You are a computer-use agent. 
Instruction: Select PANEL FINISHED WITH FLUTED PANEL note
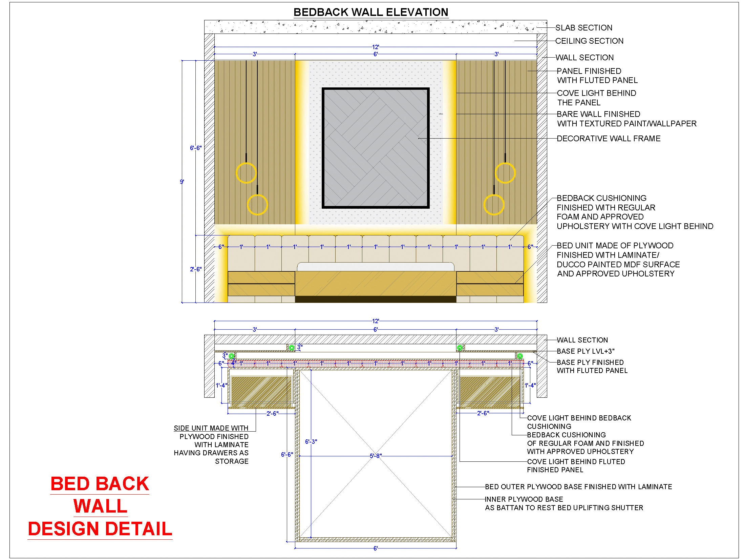(597, 76)
